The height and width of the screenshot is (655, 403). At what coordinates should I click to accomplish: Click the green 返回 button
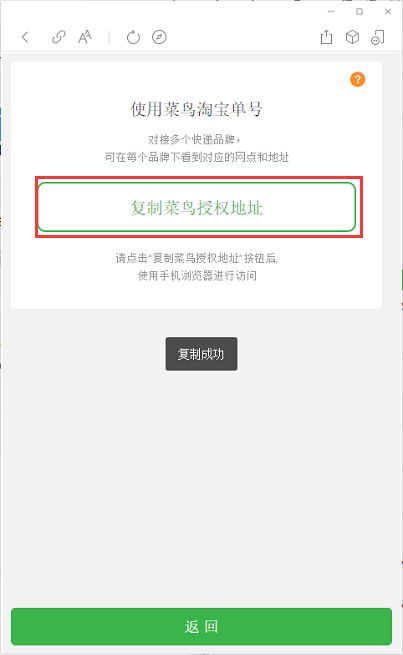201,626
